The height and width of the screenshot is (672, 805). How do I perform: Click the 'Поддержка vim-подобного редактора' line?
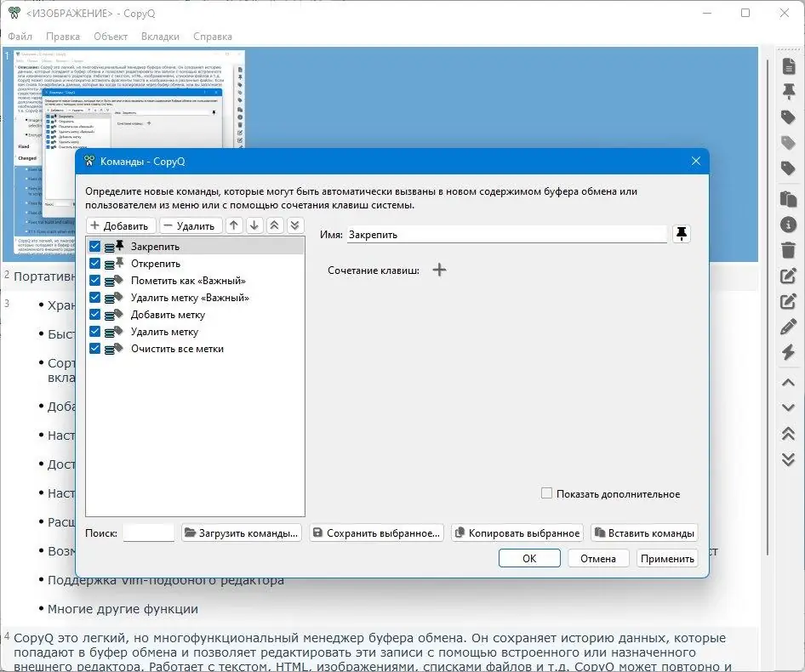point(166,582)
